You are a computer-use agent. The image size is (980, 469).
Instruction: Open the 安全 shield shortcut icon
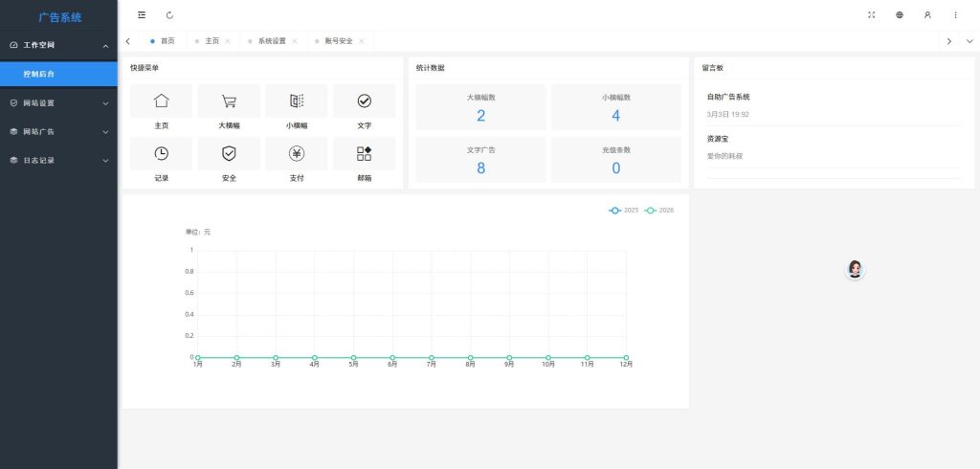pyautogui.click(x=229, y=153)
